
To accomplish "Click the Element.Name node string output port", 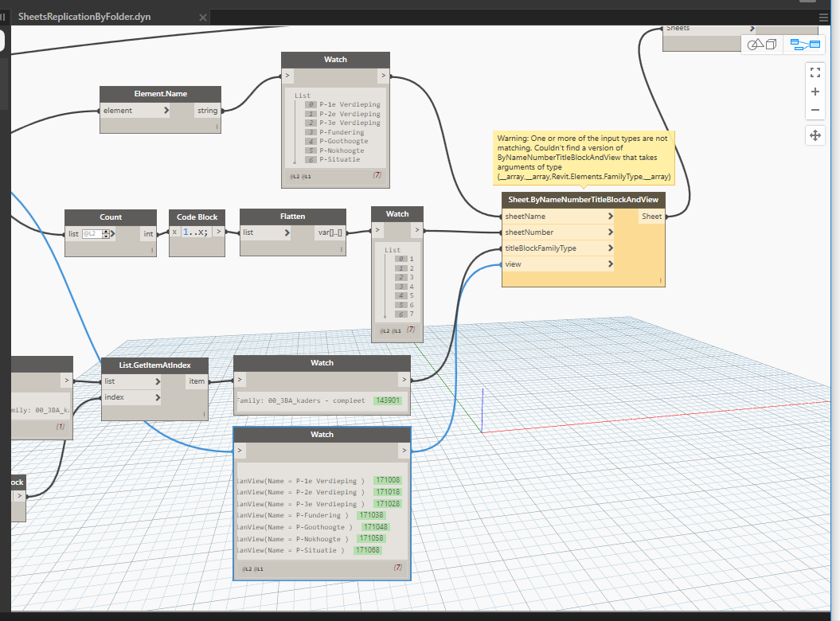I will (x=208, y=111).
